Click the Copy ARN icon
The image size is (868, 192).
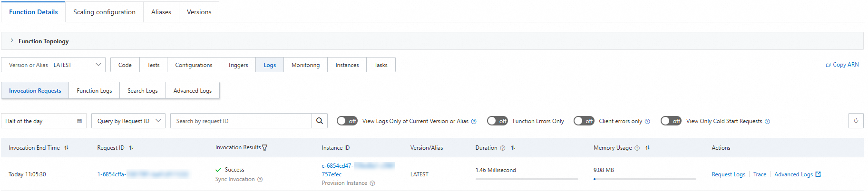(x=828, y=65)
